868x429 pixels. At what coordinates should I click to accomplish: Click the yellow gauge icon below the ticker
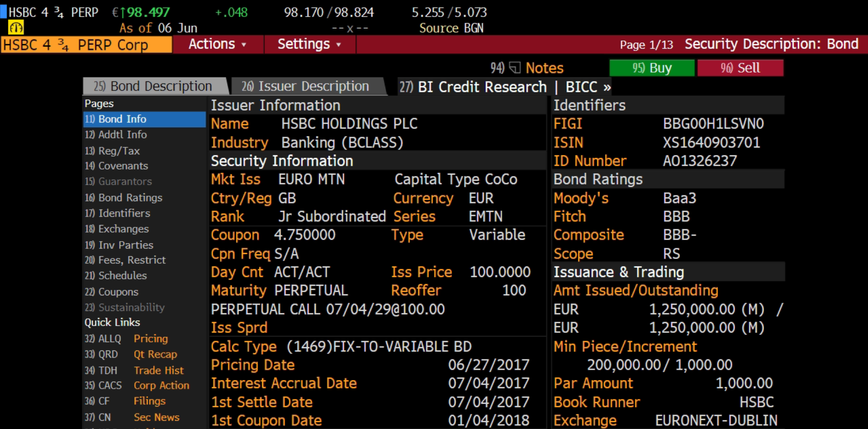pyautogui.click(x=16, y=28)
